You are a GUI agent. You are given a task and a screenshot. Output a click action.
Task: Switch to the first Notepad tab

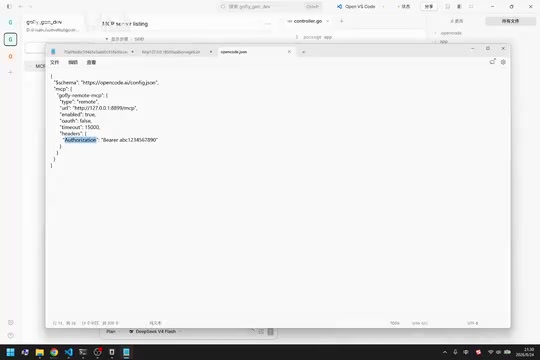pos(95,52)
